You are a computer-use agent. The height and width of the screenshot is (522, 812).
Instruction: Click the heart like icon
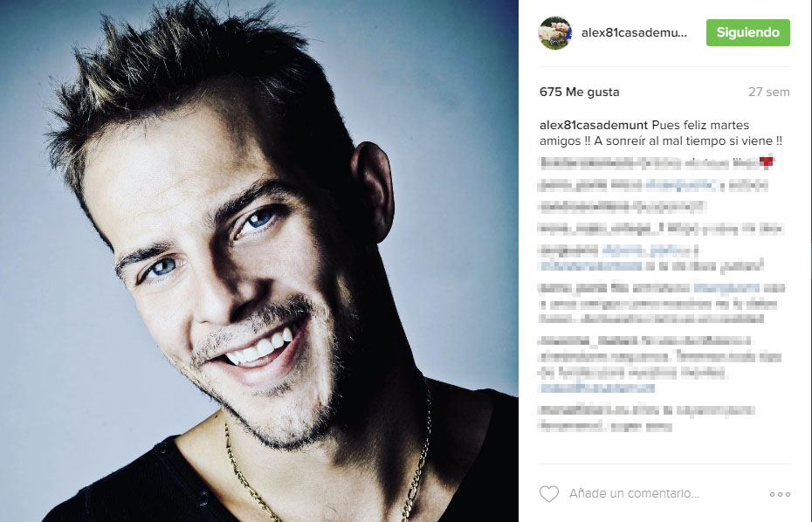coord(549,493)
